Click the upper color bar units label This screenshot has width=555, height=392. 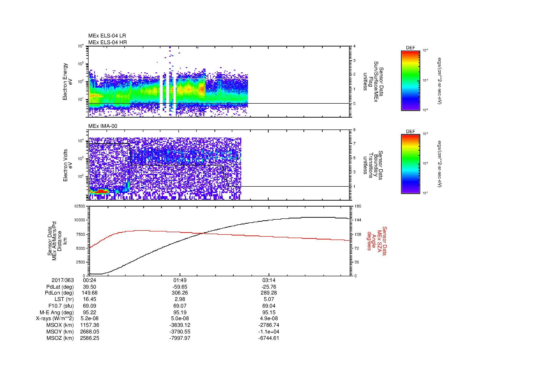point(440,81)
